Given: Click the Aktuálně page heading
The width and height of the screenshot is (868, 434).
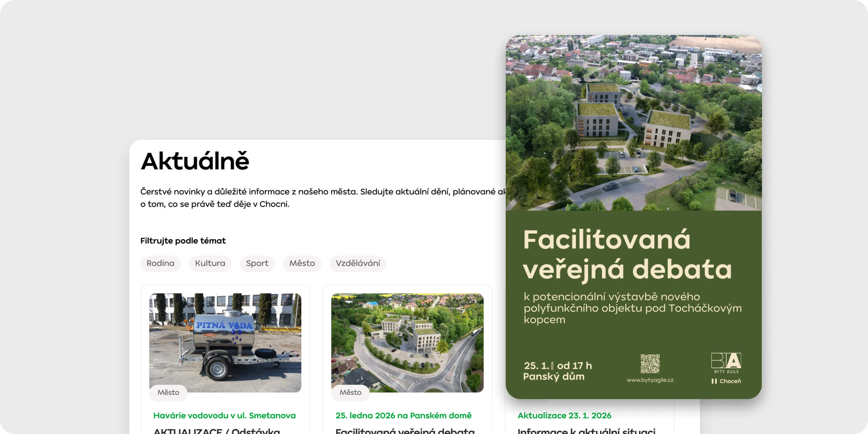Looking at the screenshot, I should [x=195, y=161].
